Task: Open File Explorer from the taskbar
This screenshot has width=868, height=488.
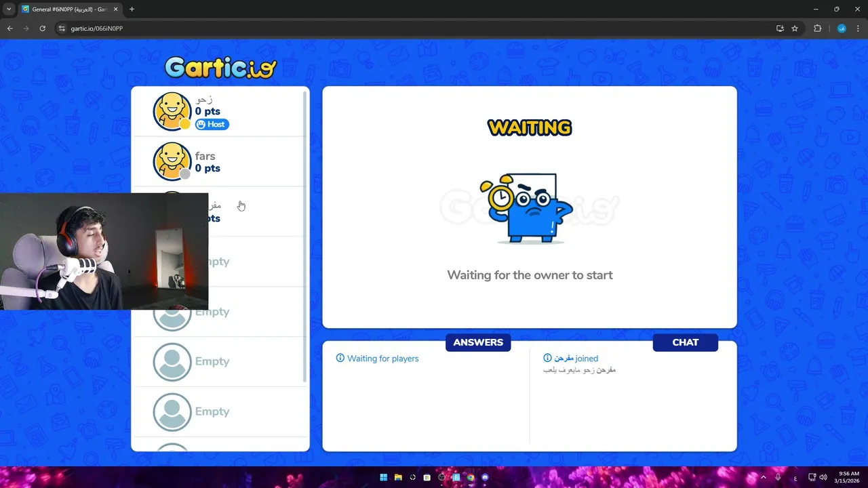Action: tap(398, 477)
